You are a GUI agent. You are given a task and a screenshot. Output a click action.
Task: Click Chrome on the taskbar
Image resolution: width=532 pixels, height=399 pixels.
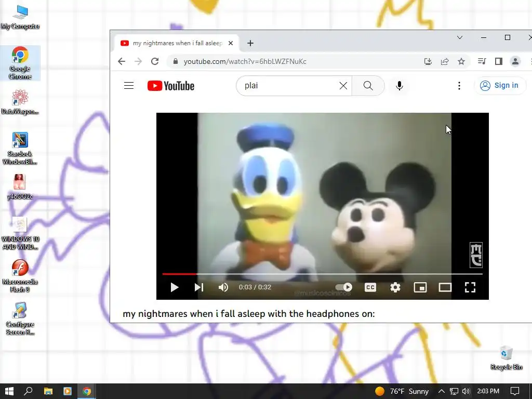(x=87, y=391)
